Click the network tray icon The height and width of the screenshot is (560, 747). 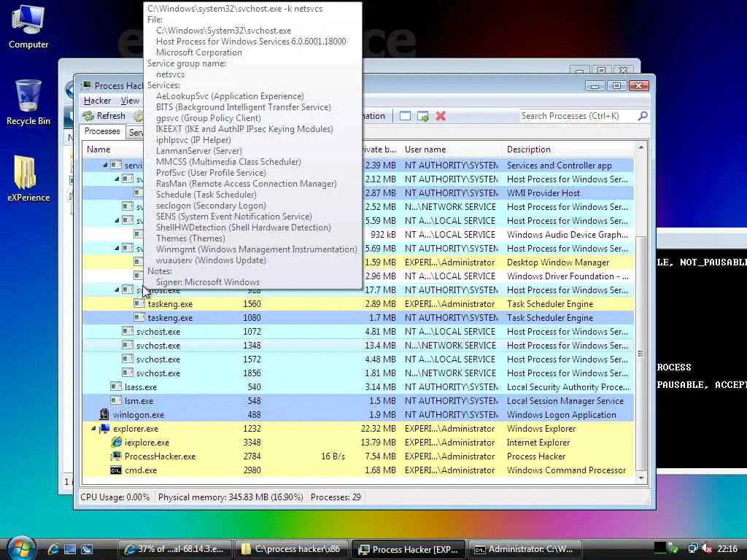pos(693,548)
